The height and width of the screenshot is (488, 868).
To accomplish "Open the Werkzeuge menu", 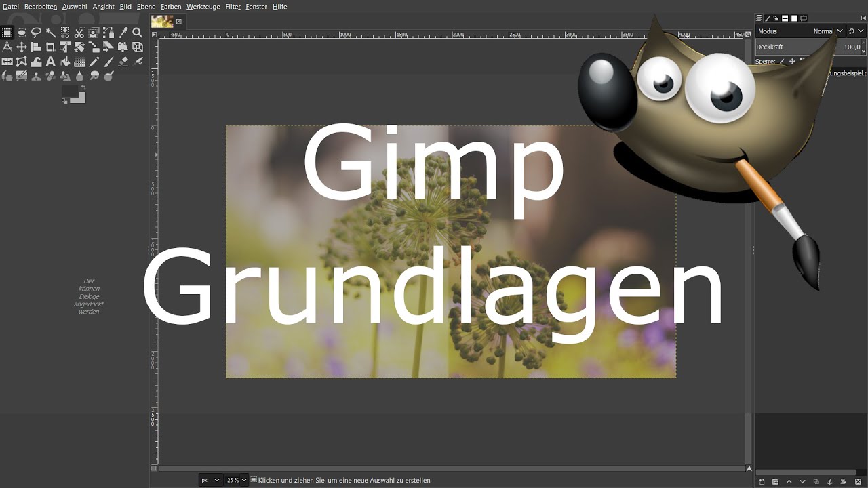I will point(203,7).
